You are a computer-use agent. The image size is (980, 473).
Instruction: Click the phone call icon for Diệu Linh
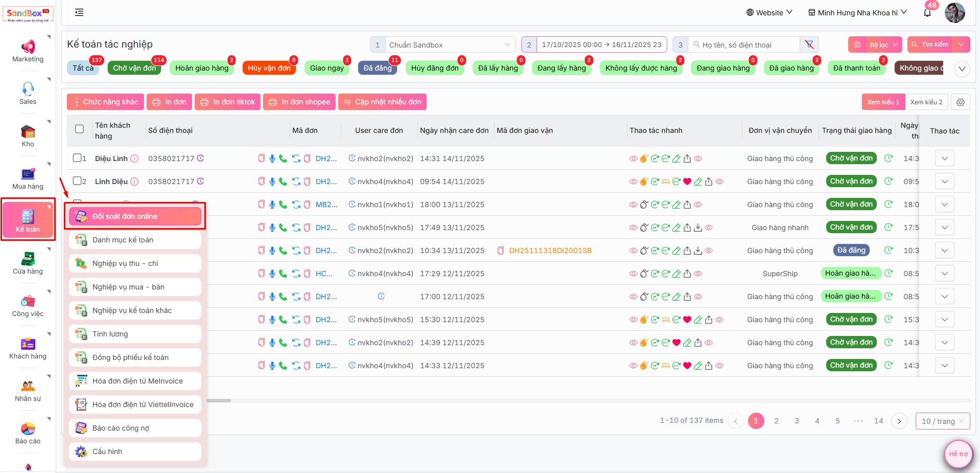click(283, 159)
